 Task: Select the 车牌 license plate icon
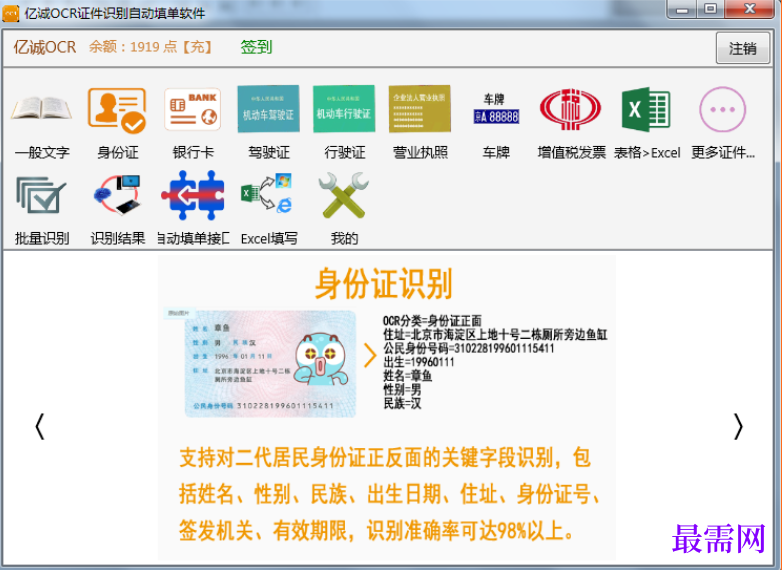496,109
